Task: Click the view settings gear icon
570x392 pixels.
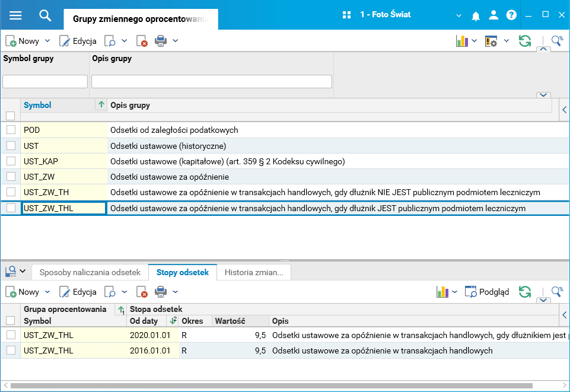Action: click(x=491, y=41)
